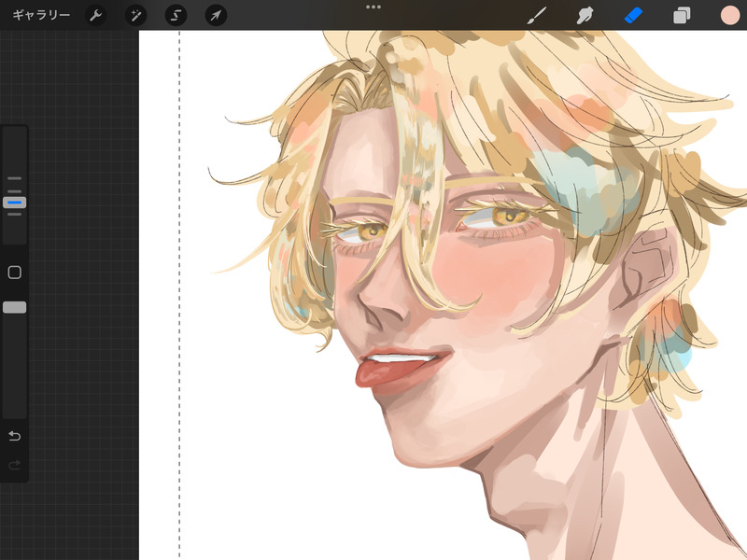Tap the square modify button on sidebar
Viewport: 747px width, 560px height.
tap(15, 273)
